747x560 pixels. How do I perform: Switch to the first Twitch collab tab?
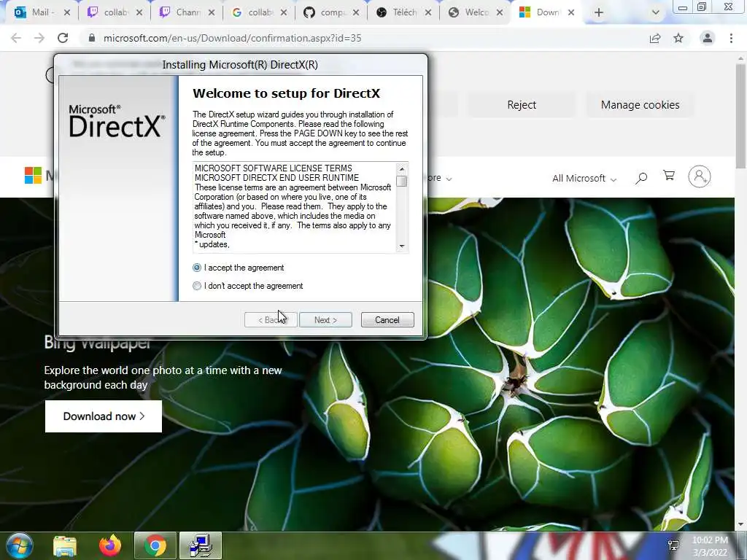tap(115, 12)
